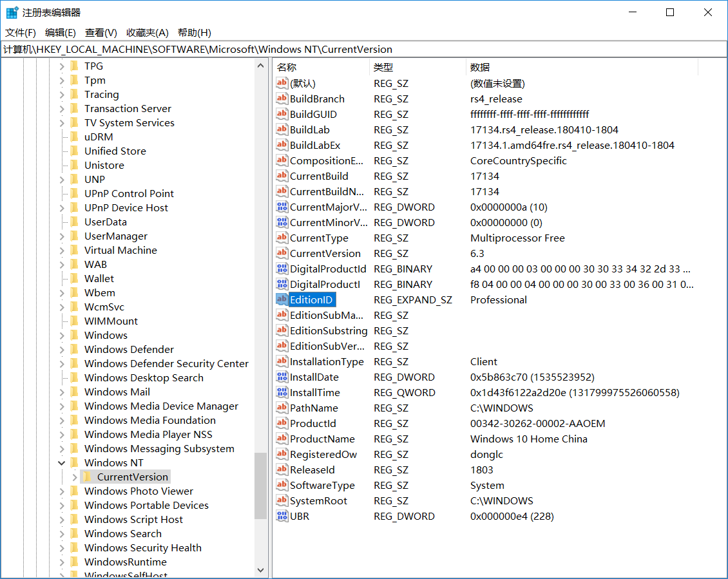Select the BuildLabEx value name
Image resolution: width=728 pixels, height=579 pixels.
(315, 146)
